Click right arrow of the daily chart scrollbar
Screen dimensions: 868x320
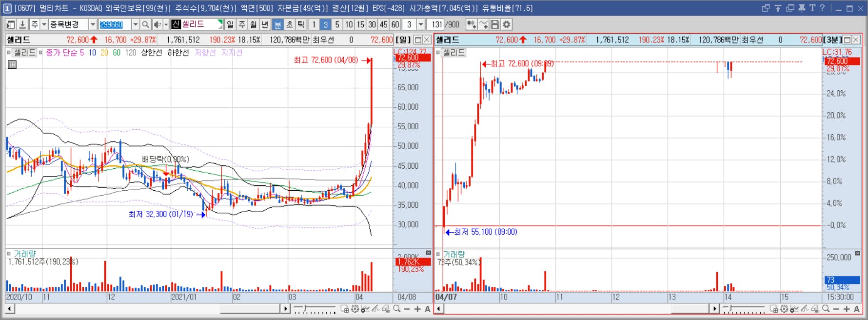pyautogui.click(x=285, y=309)
